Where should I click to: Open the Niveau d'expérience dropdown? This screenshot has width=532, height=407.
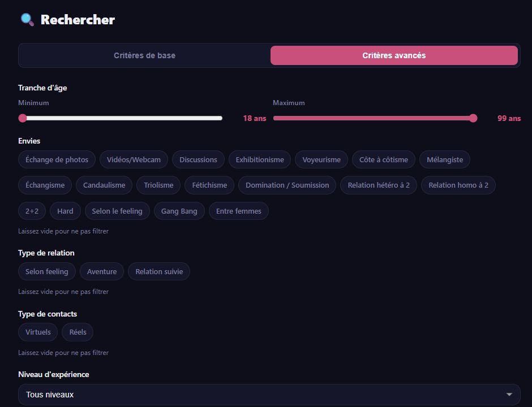click(x=269, y=395)
